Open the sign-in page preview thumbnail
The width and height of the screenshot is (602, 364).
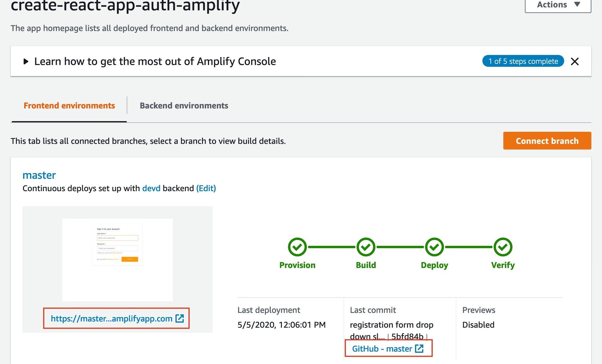pyautogui.click(x=118, y=260)
